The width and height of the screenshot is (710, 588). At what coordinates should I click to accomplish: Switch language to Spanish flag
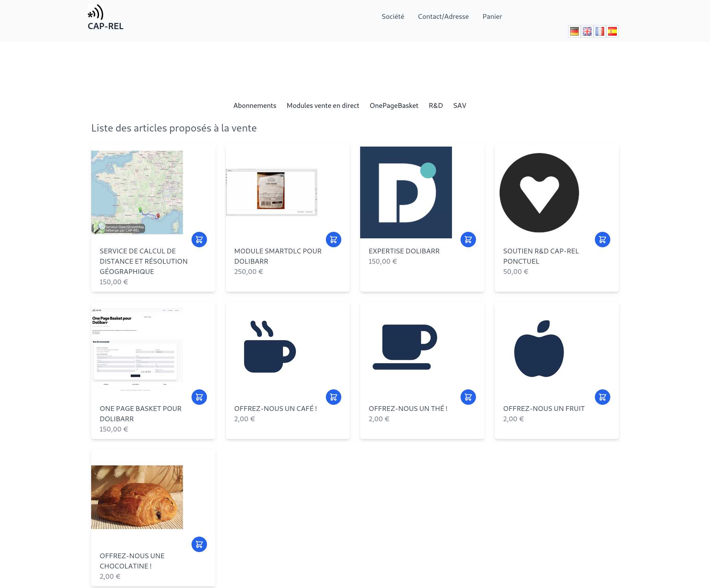(x=612, y=32)
